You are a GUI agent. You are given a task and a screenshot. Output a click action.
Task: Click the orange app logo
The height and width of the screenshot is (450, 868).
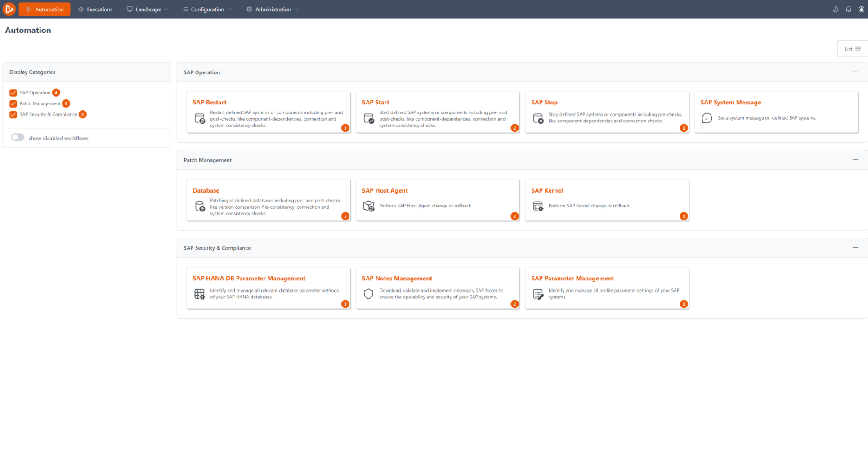(x=9, y=9)
